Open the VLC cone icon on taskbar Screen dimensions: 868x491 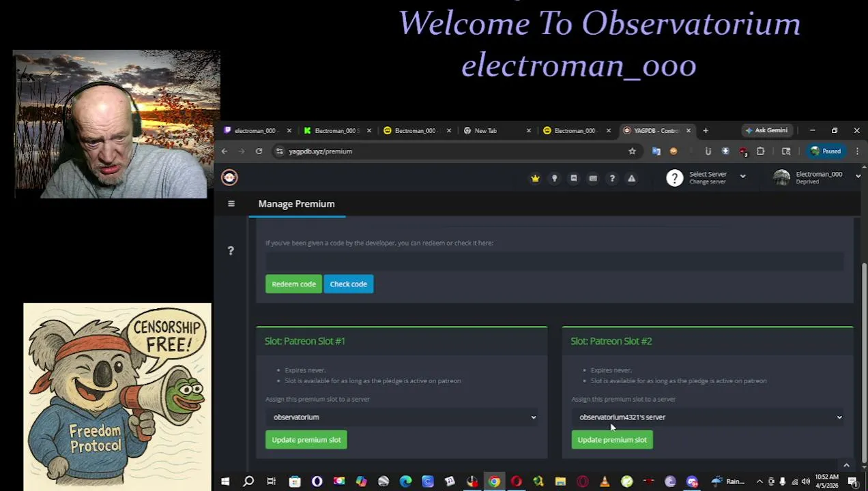[x=605, y=481]
